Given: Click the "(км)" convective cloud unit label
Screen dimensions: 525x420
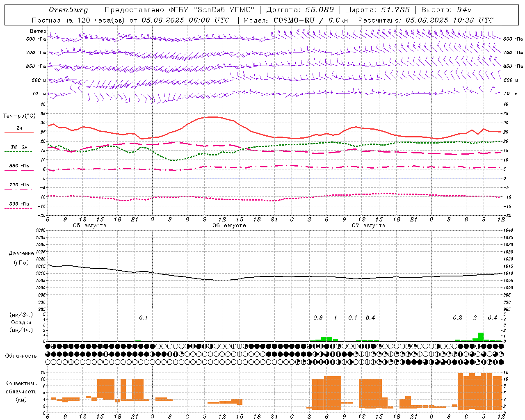Looking at the screenshot, I should click(x=21, y=399).
